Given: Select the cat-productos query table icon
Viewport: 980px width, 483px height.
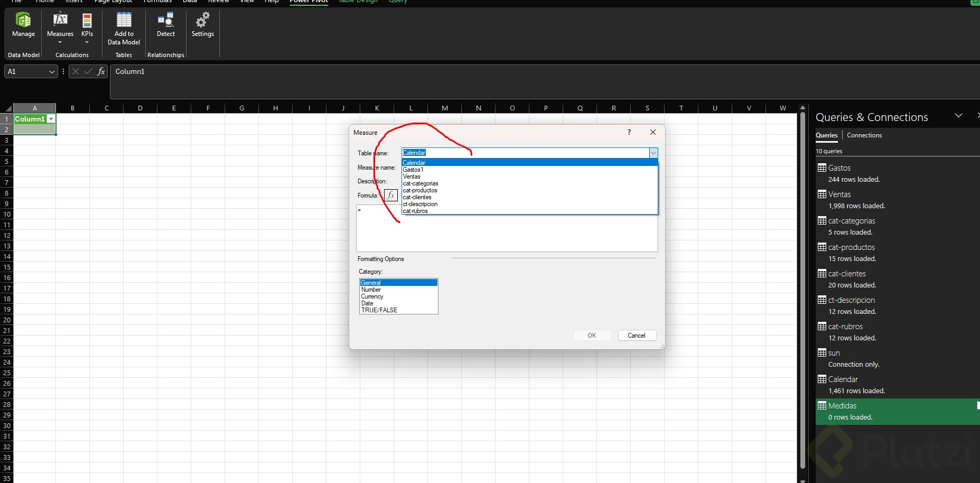Looking at the screenshot, I should click(x=822, y=247).
